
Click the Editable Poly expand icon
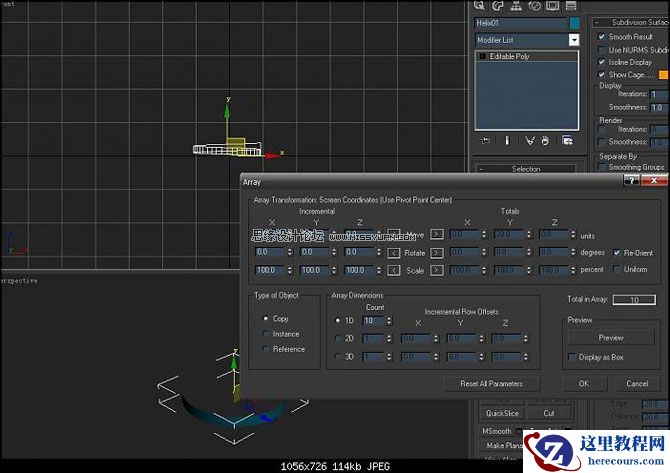483,56
